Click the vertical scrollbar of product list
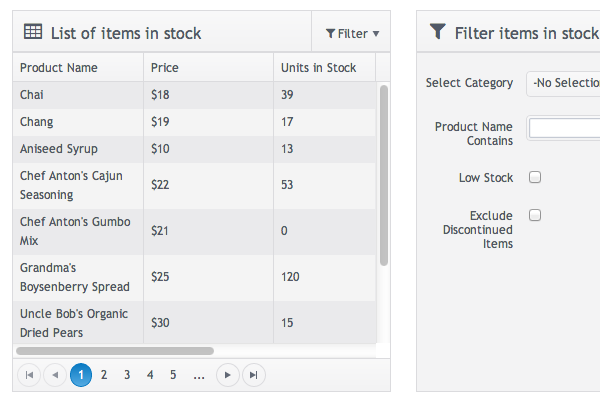600x400 pixels. click(x=384, y=175)
